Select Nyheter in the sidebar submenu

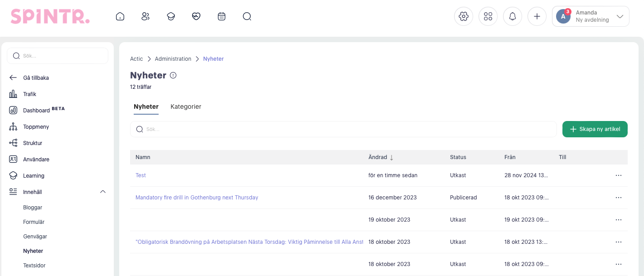tap(33, 251)
